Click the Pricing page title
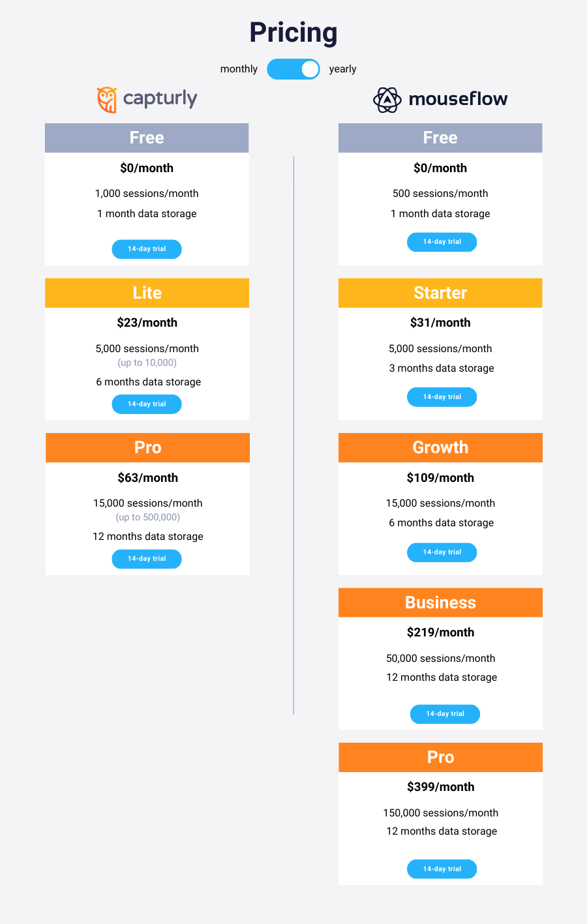This screenshot has height=924, width=587. click(x=293, y=32)
